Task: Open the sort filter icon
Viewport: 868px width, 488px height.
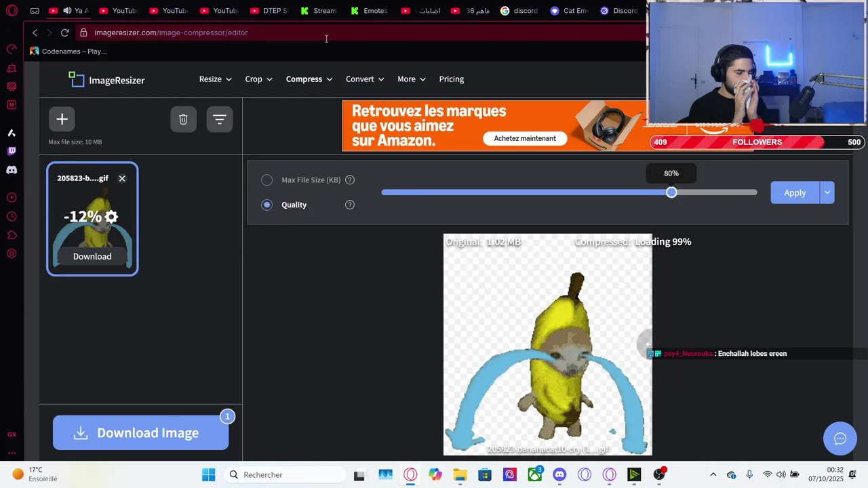Action: (219, 119)
